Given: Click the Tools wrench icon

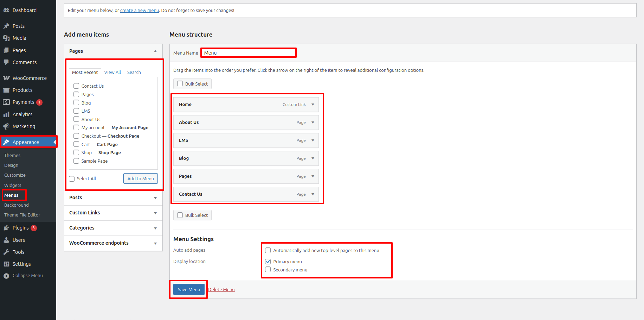Looking at the screenshot, I should (6, 252).
